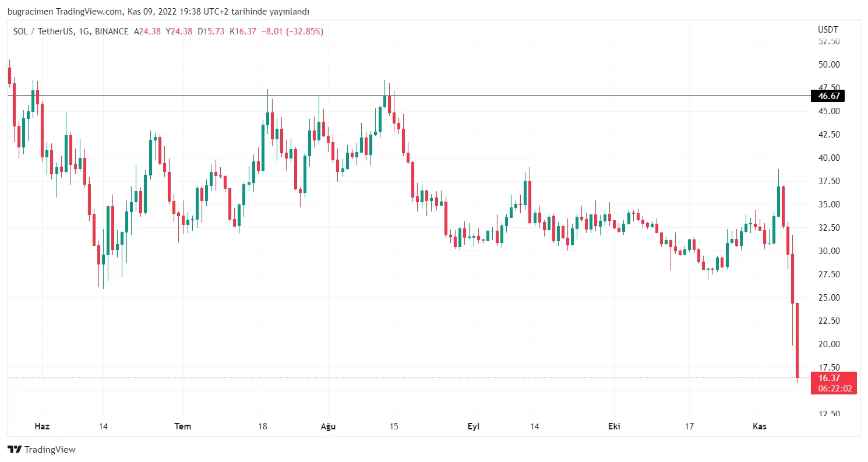Click the bugracimen publisher name

tap(30, 12)
